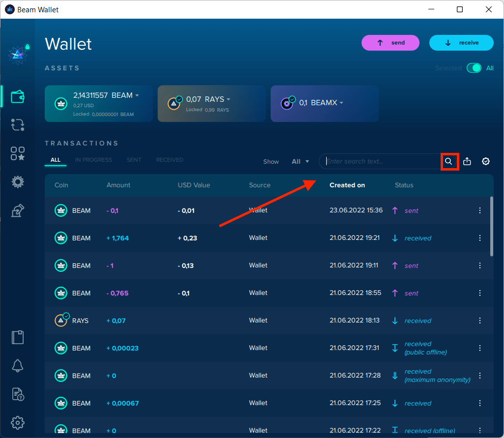Open the wallet tab in sidebar
Viewport: 504px width, 438px height.
[x=18, y=96]
